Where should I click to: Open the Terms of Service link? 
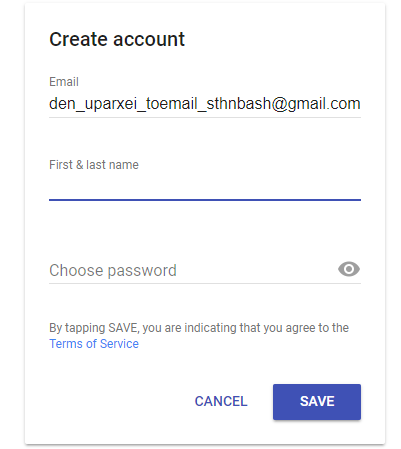(94, 344)
